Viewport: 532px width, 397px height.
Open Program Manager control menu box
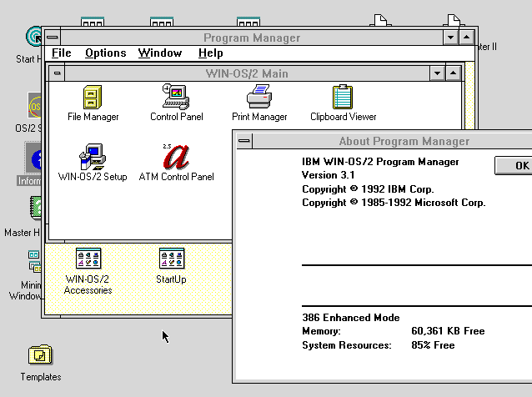tap(53, 38)
